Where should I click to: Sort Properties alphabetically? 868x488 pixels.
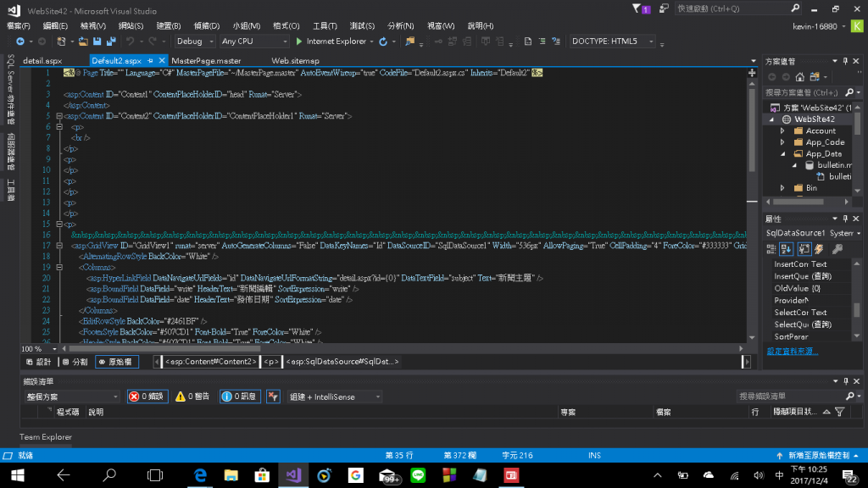(787, 249)
